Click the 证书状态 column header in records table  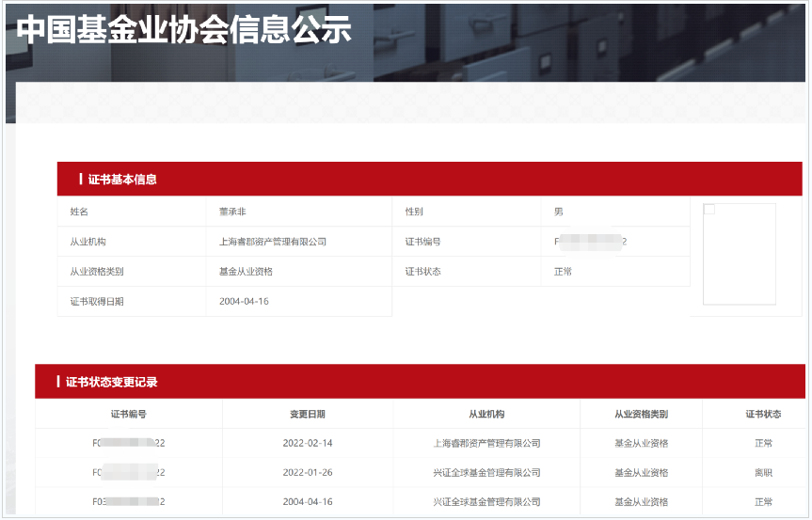pyautogui.click(x=763, y=414)
